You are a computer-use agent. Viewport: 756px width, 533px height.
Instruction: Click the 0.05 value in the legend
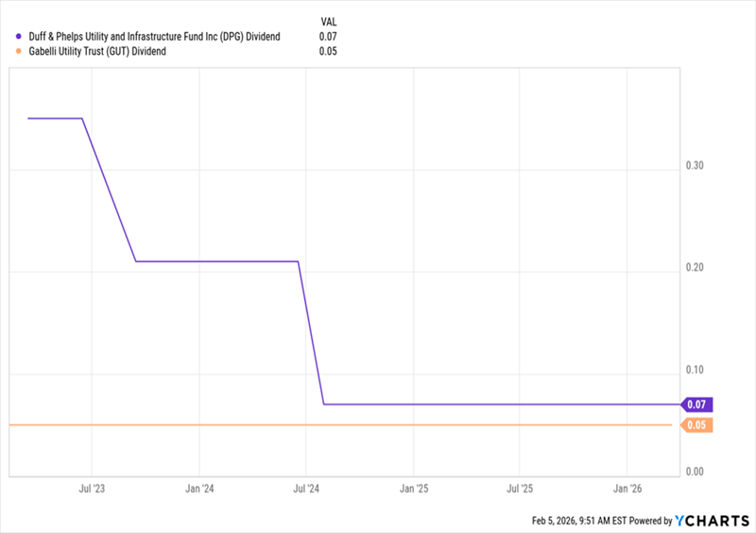pyautogui.click(x=329, y=52)
